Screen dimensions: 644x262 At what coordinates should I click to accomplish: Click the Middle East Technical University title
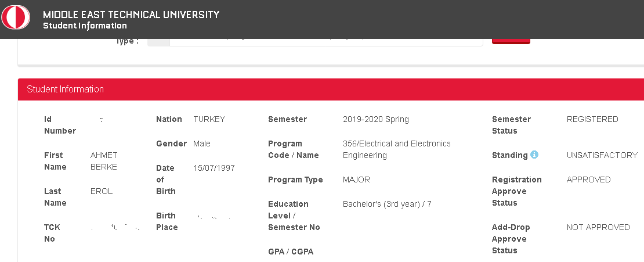pyautogui.click(x=131, y=15)
